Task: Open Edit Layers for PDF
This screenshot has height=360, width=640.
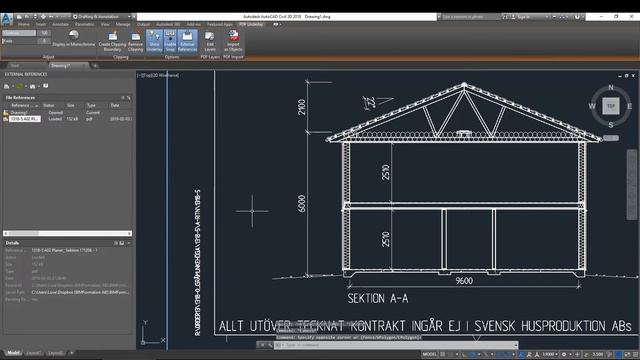Action: tap(210, 41)
